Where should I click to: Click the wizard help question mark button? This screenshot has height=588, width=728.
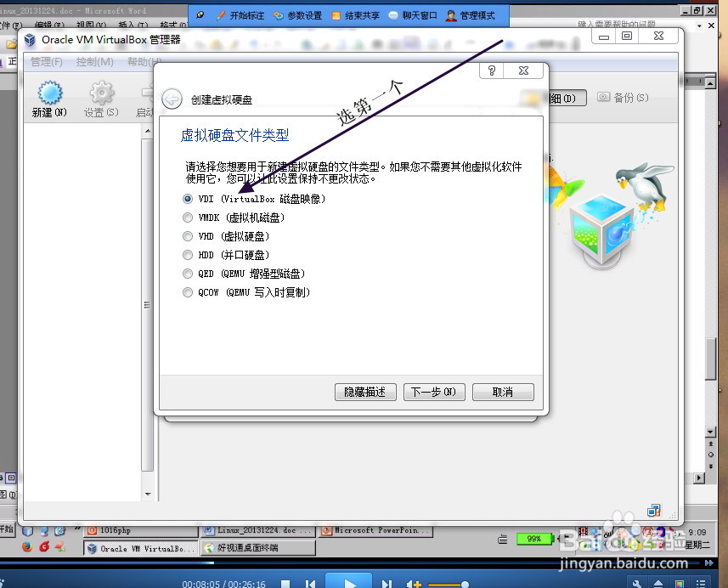491,71
